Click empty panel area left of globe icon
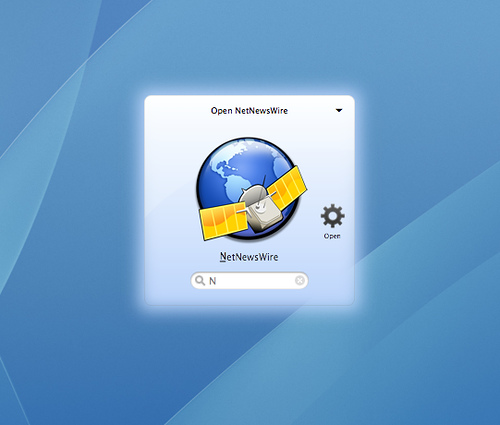Image resolution: width=500 pixels, height=425 pixels. (x=170, y=187)
